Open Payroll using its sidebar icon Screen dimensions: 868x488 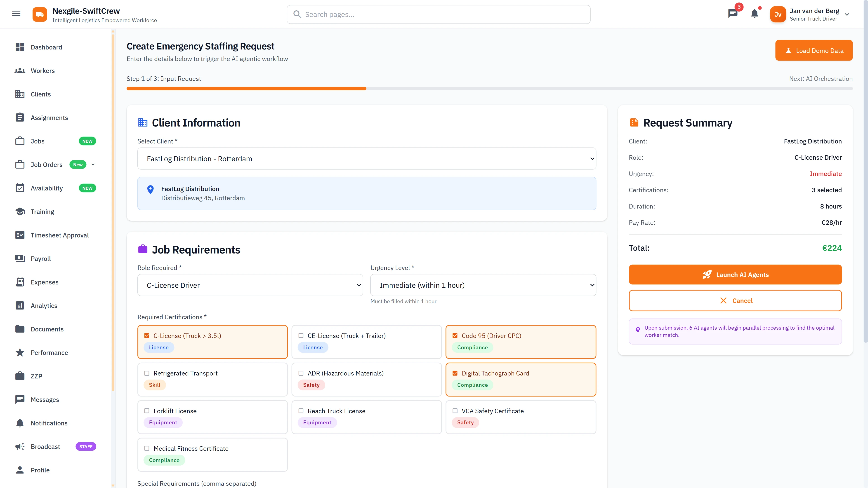[19, 258]
